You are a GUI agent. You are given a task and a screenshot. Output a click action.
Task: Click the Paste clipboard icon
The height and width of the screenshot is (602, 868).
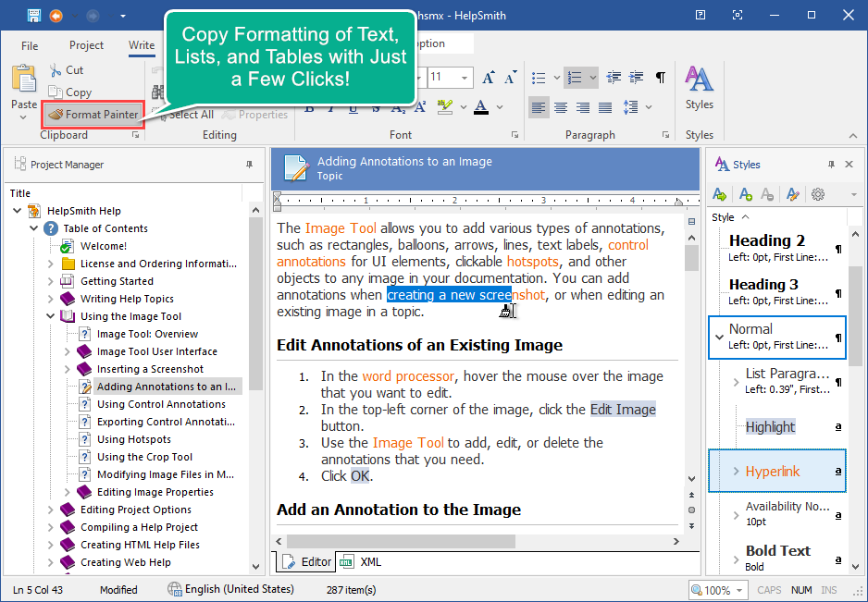coord(24,79)
